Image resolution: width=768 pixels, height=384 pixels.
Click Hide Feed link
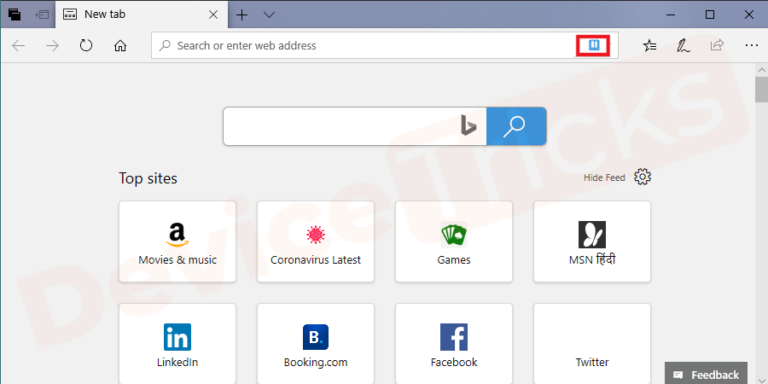604,178
